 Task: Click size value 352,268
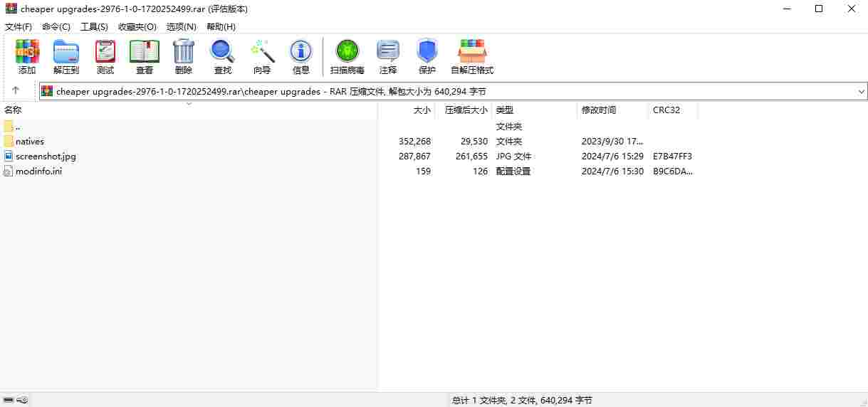pyautogui.click(x=414, y=141)
